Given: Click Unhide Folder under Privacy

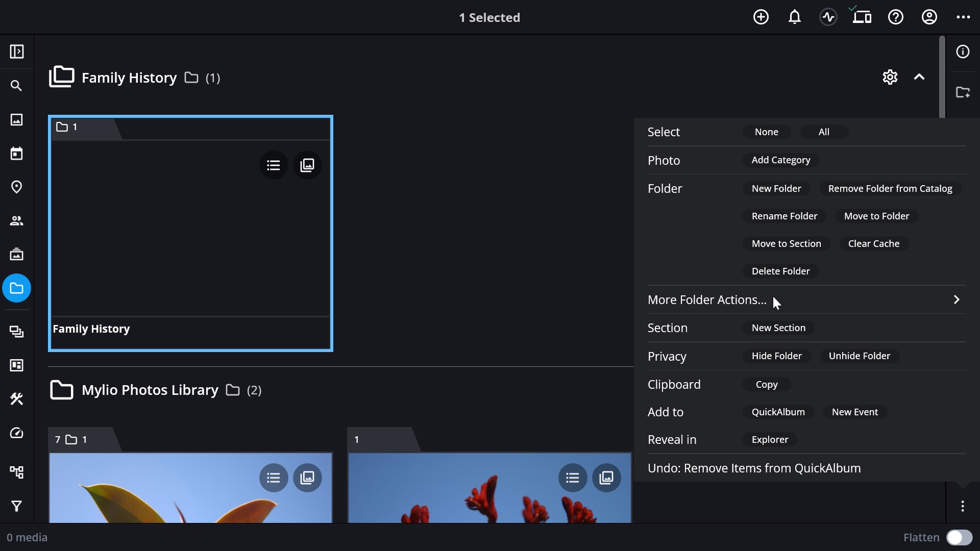Looking at the screenshot, I should 860,356.
